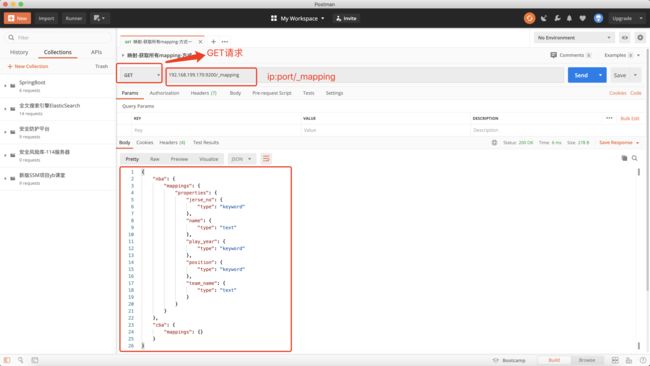Switch to the Test Results tab
650x366 pixels.
pos(206,143)
